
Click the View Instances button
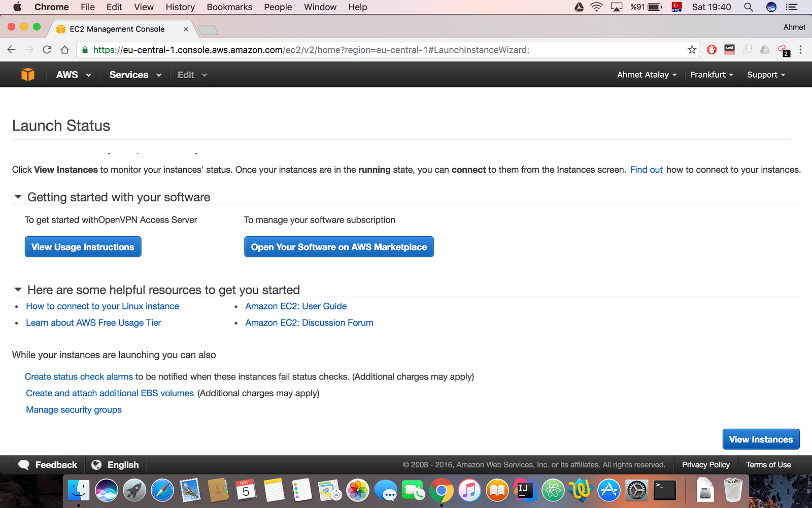coord(761,439)
